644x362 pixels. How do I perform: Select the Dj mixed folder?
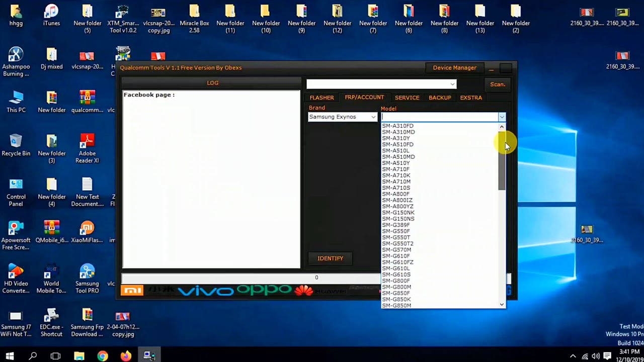(x=51, y=58)
